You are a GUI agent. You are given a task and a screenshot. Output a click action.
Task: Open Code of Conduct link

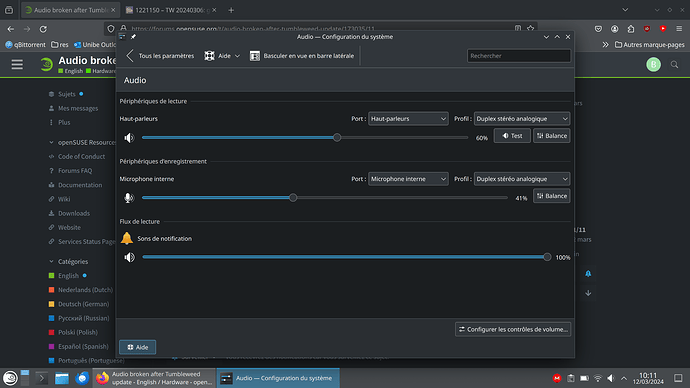click(81, 157)
